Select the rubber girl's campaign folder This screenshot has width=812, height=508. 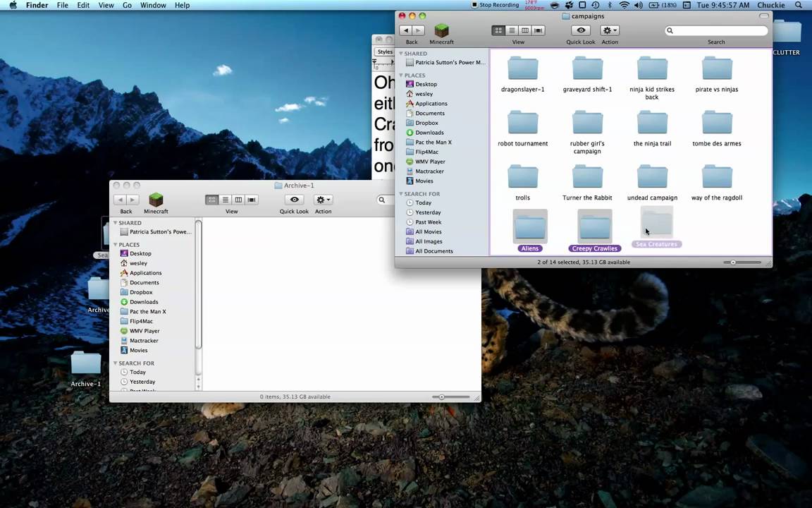coord(587,123)
